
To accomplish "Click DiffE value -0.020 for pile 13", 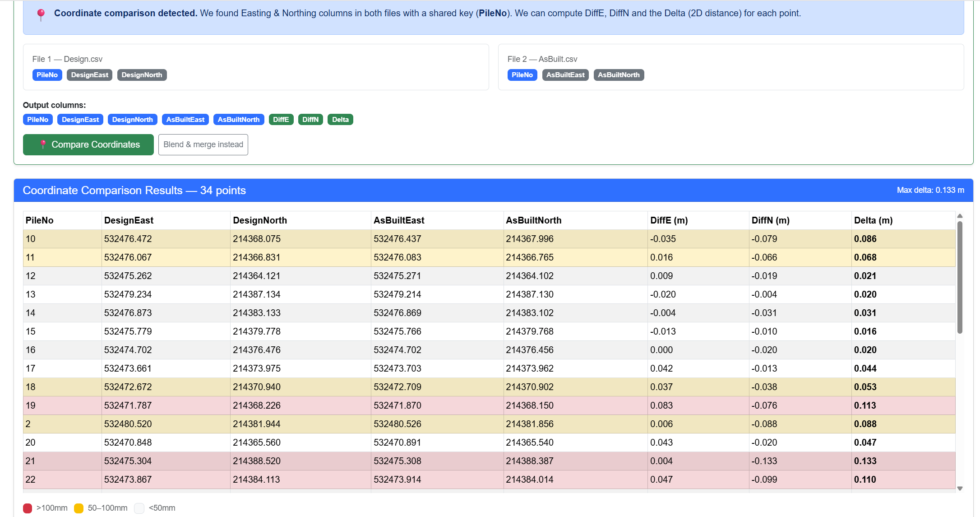I will click(663, 294).
